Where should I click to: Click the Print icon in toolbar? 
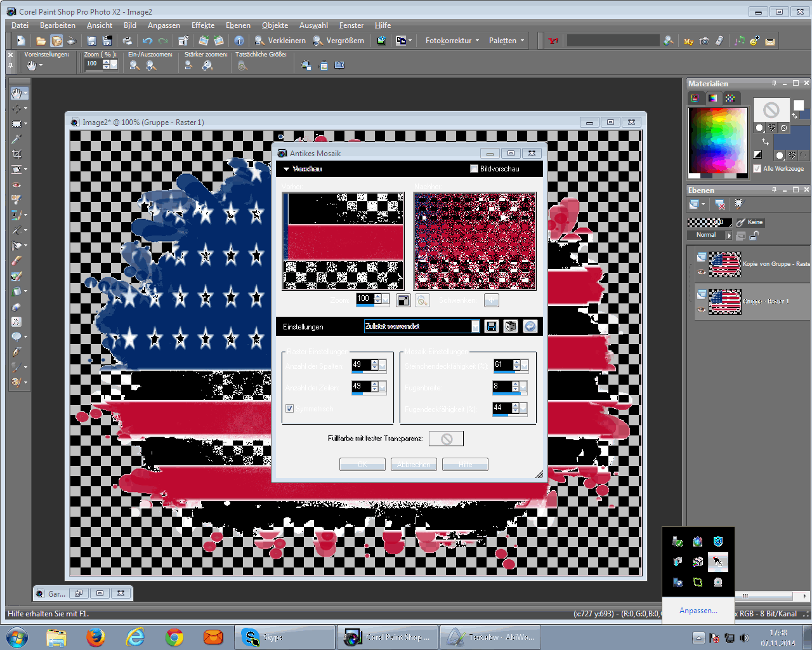tap(128, 41)
